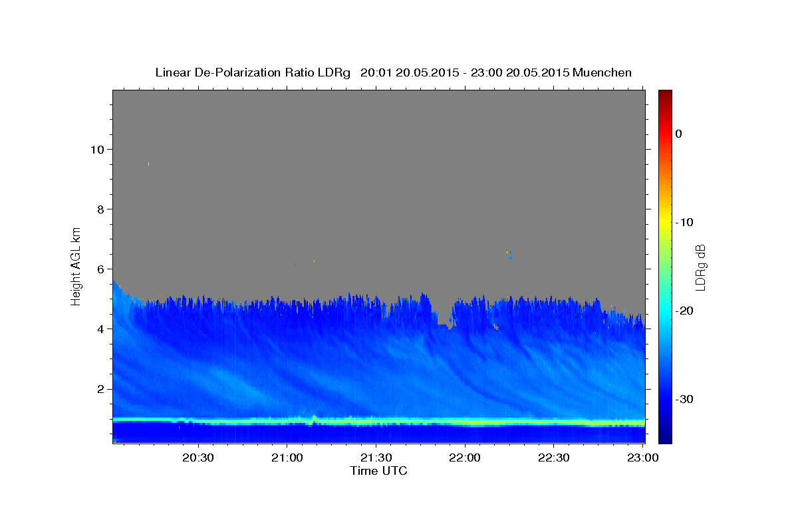Click the gray notch in cloud top before 22:00
Image resolution: width=798 pixels, height=532 pixels.
click(443, 314)
